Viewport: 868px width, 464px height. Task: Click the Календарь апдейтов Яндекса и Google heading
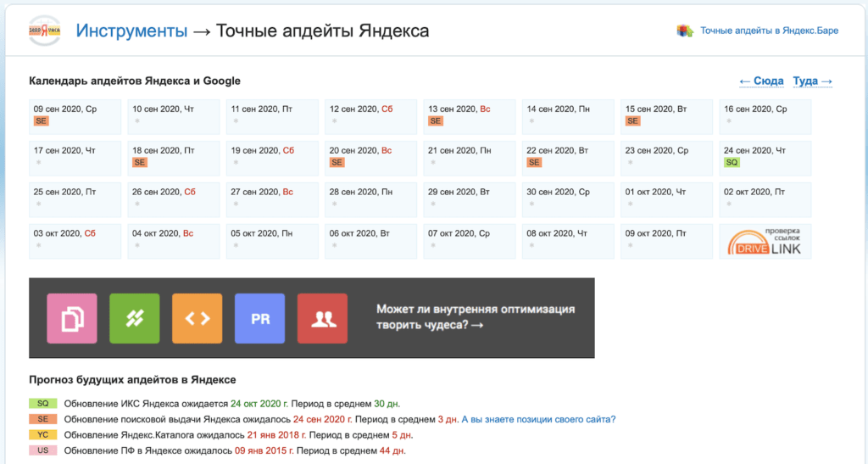pos(135,81)
